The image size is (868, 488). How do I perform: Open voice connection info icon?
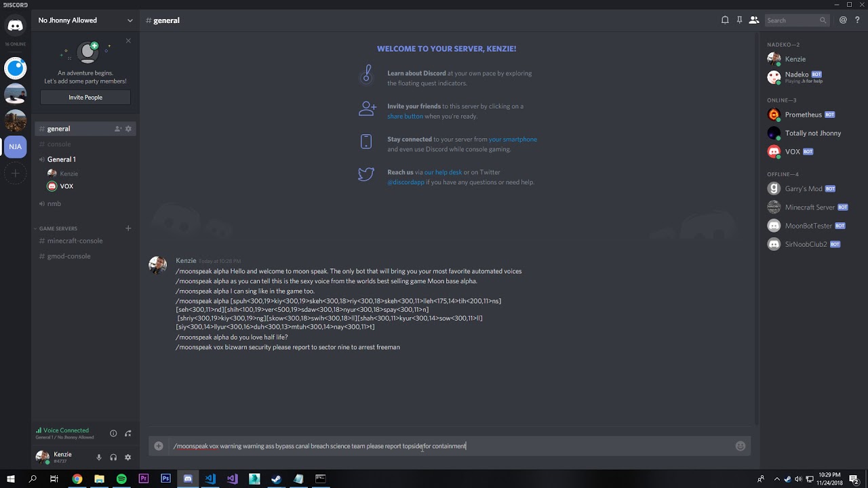[113, 433]
